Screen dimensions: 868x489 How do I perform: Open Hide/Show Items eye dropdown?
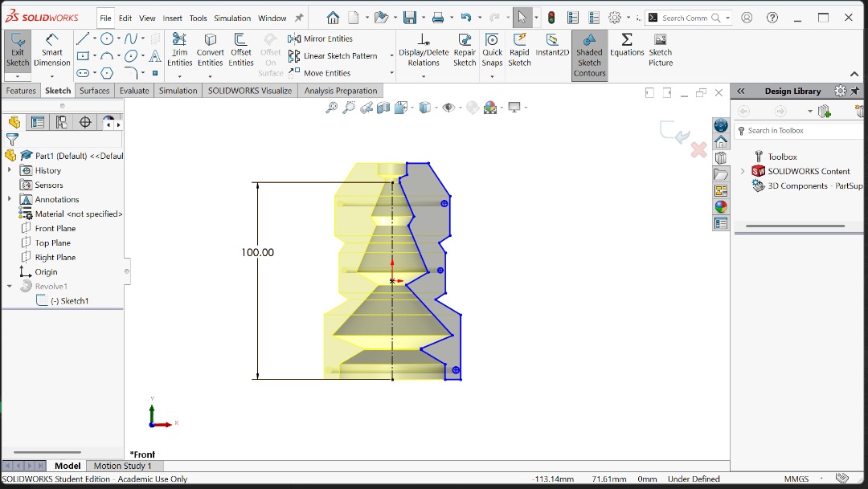point(460,108)
